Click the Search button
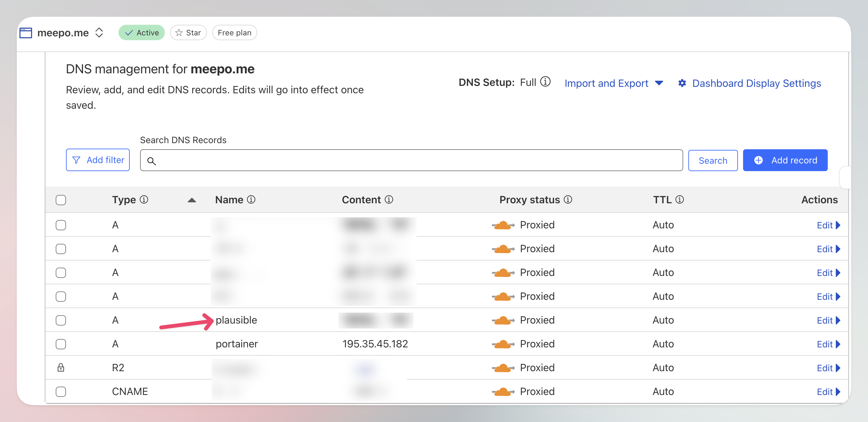The width and height of the screenshot is (868, 422). coord(713,160)
